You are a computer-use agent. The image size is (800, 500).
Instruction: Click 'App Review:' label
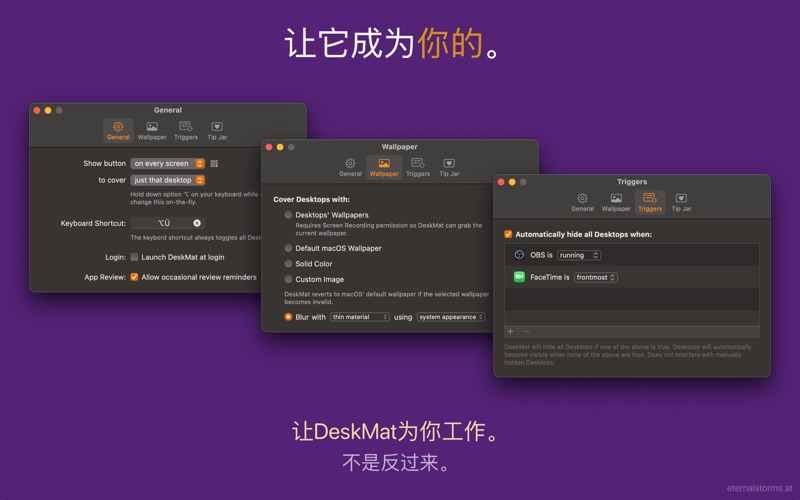105,277
